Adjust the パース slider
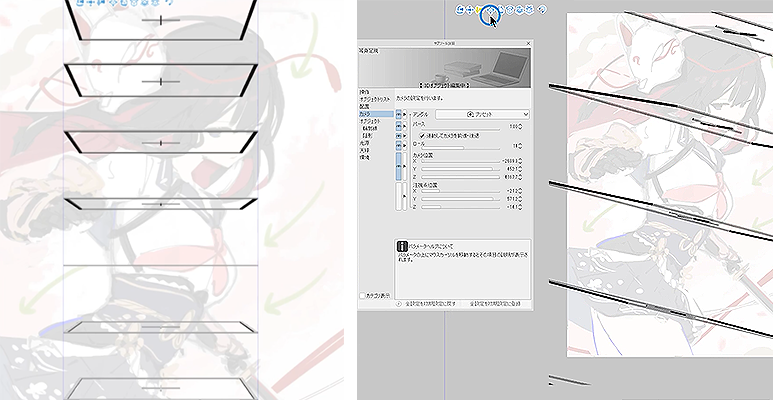Screen dimensions: 773x400 coord(460,130)
